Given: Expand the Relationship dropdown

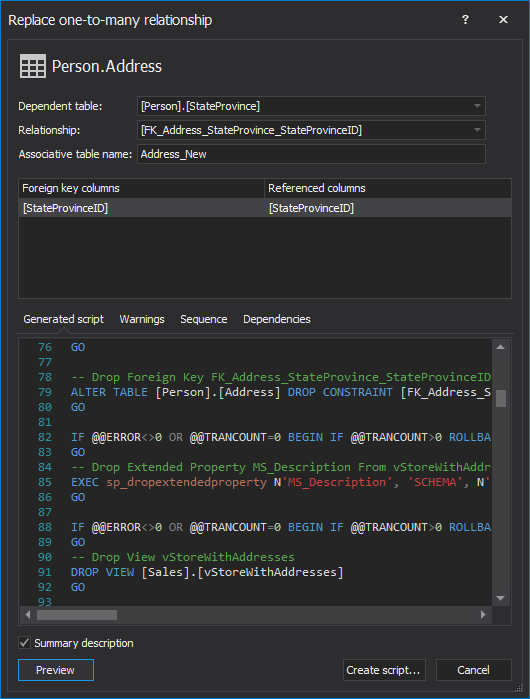Looking at the screenshot, I should pyautogui.click(x=477, y=130).
